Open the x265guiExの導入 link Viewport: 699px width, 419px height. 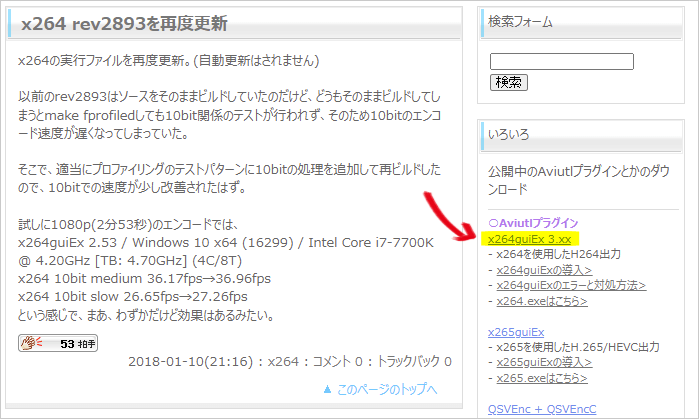pos(544,362)
